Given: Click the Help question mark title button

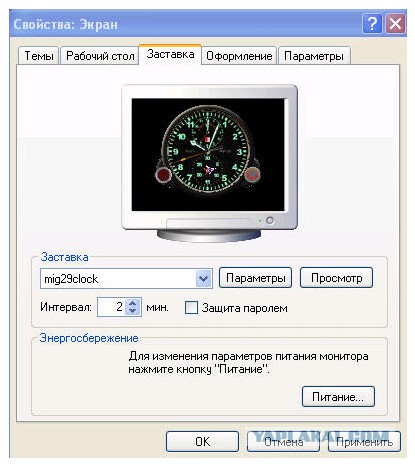Looking at the screenshot, I should pos(372,24).
